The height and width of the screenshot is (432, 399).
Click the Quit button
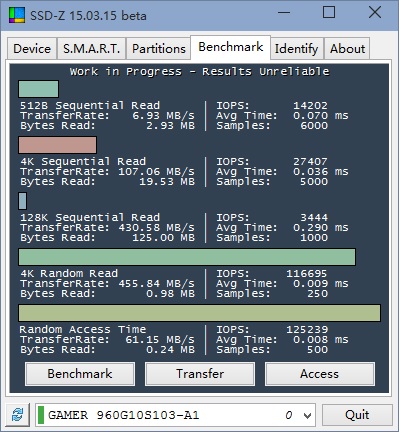pyautogui.click(x=357, y=415)
